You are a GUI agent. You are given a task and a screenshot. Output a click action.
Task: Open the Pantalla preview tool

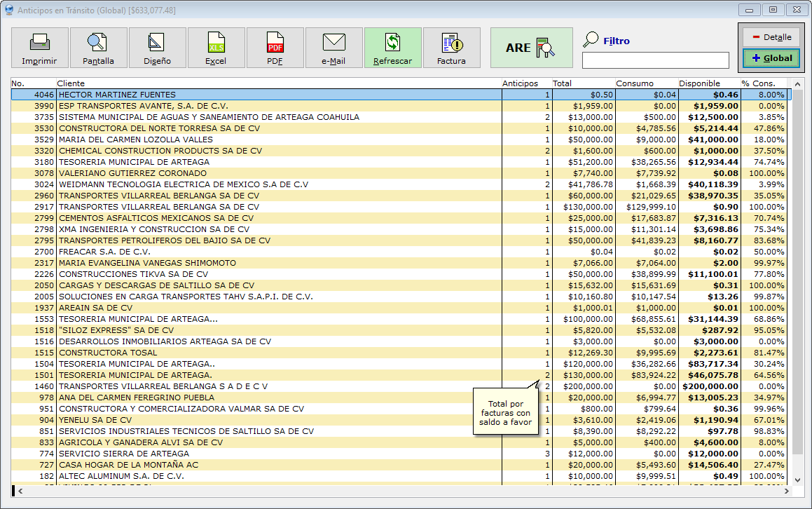click(98, 48)
